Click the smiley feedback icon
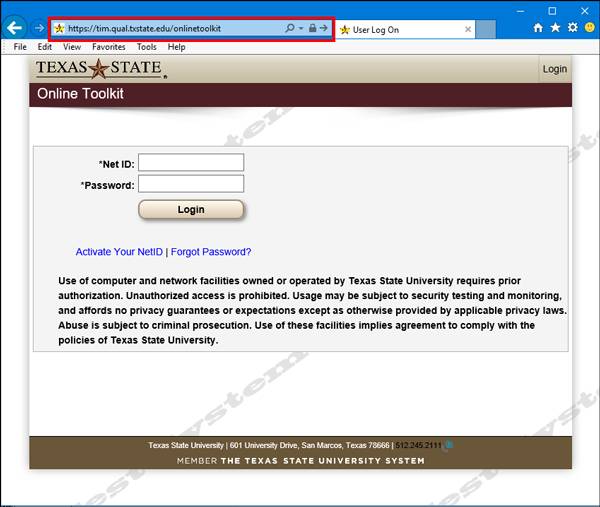Viewport: 600px width, 507px height. tap(590, 28)
